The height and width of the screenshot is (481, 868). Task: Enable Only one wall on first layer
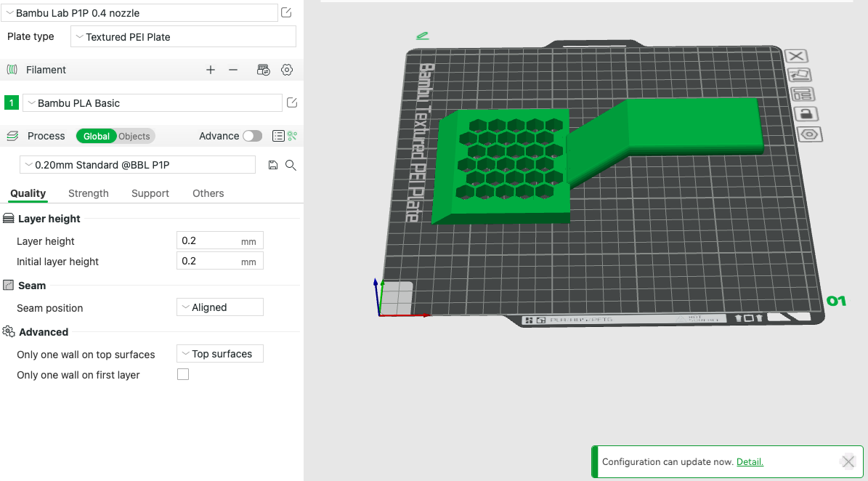(183, 375)
